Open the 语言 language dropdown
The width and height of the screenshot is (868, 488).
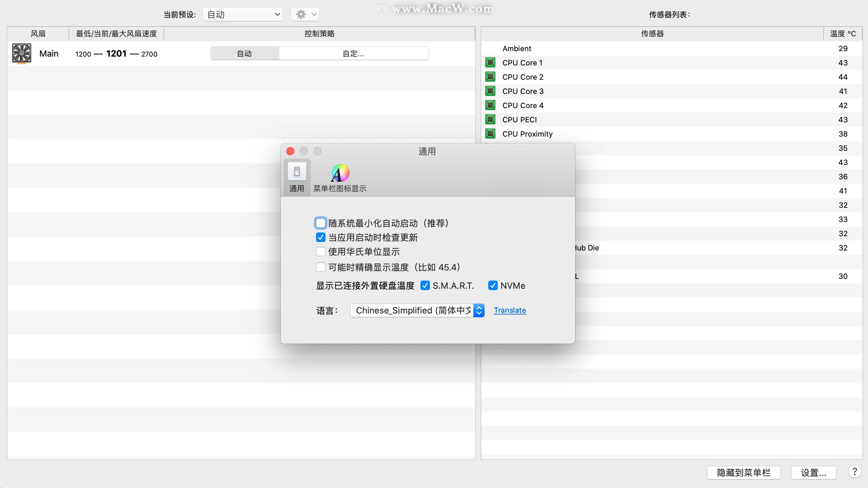(x=417, y=310)
